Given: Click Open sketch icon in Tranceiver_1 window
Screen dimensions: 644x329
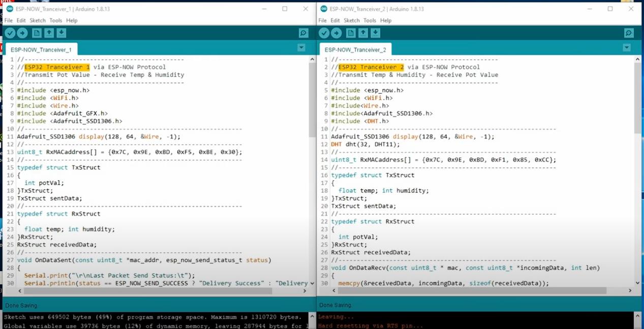Looking at the screenshot, I should (x=49, y=33).
